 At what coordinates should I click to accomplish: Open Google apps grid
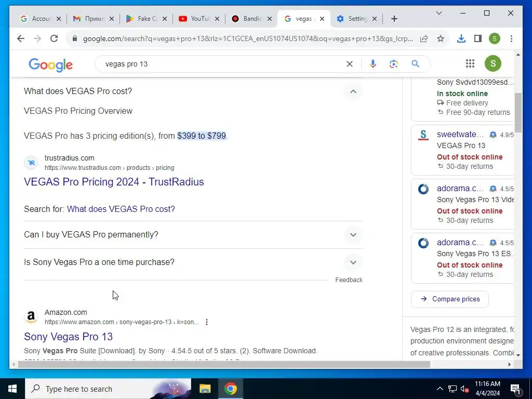click(x=470, y=63)
